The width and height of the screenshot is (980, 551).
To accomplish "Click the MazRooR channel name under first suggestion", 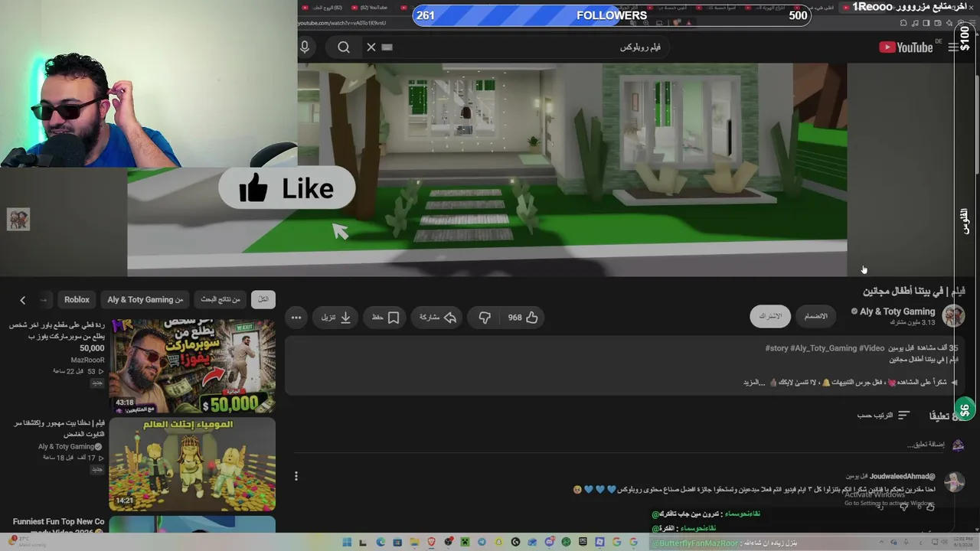I will coord(87,360).
